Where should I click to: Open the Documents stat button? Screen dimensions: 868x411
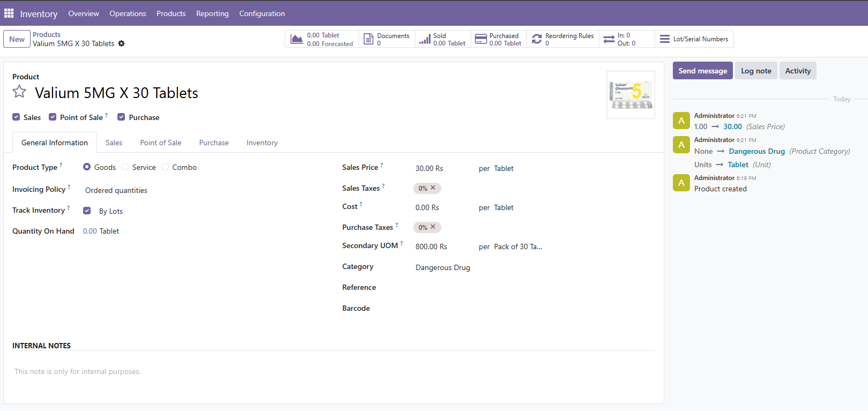(387, 39)
